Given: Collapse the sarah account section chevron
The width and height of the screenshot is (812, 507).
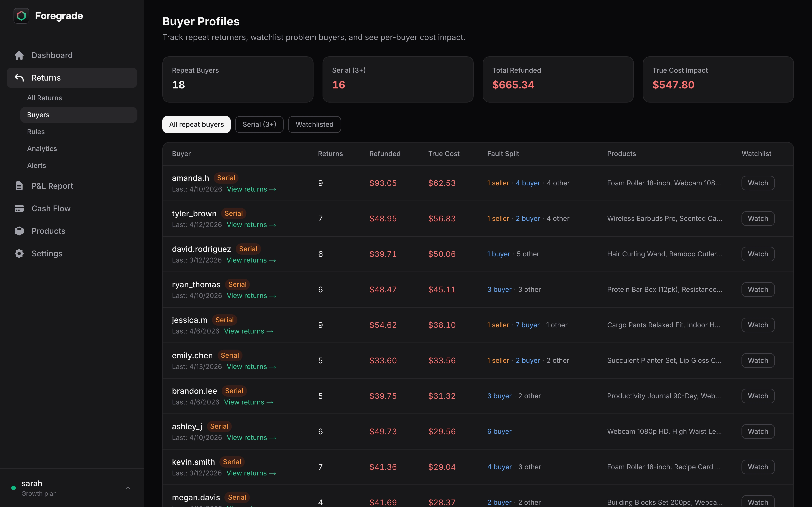Looking at the screenshot, I should tap(128, 488).
